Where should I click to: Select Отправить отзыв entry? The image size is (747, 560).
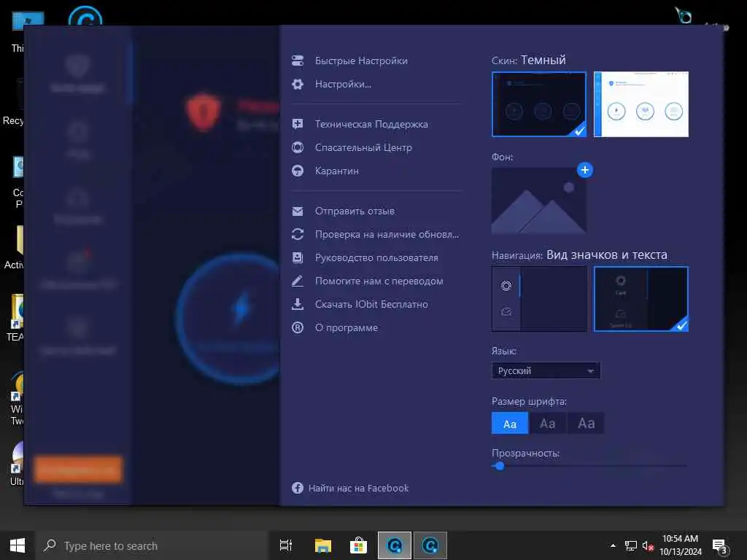pyautogui.click(x=355, y=211)
